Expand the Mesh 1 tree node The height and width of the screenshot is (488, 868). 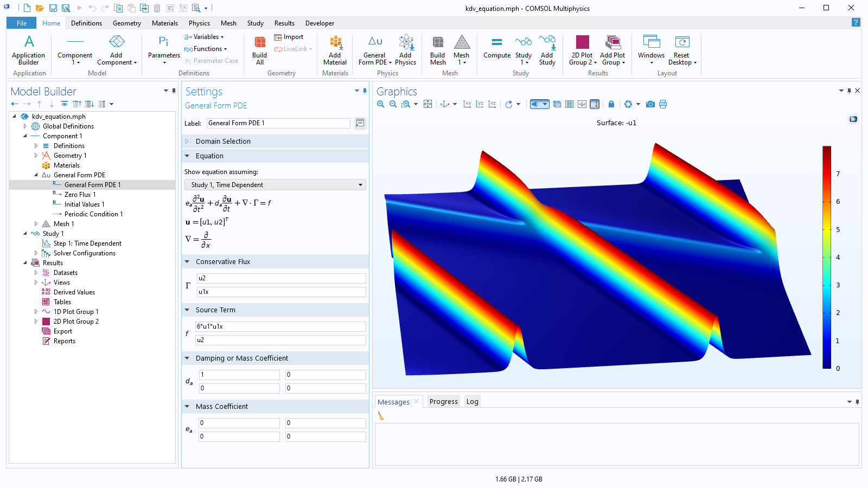click(x=36, y=224)
